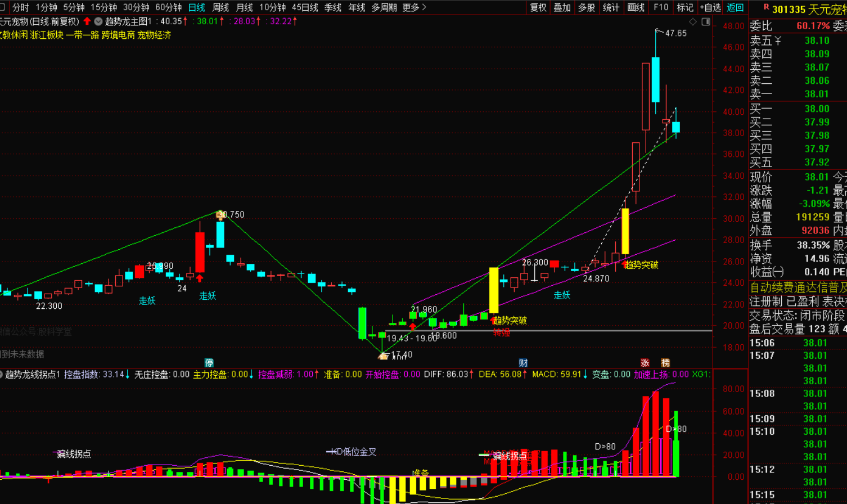Click the 榜 ranking marker icon
847x504 pixels.
[x=665, y=363]
